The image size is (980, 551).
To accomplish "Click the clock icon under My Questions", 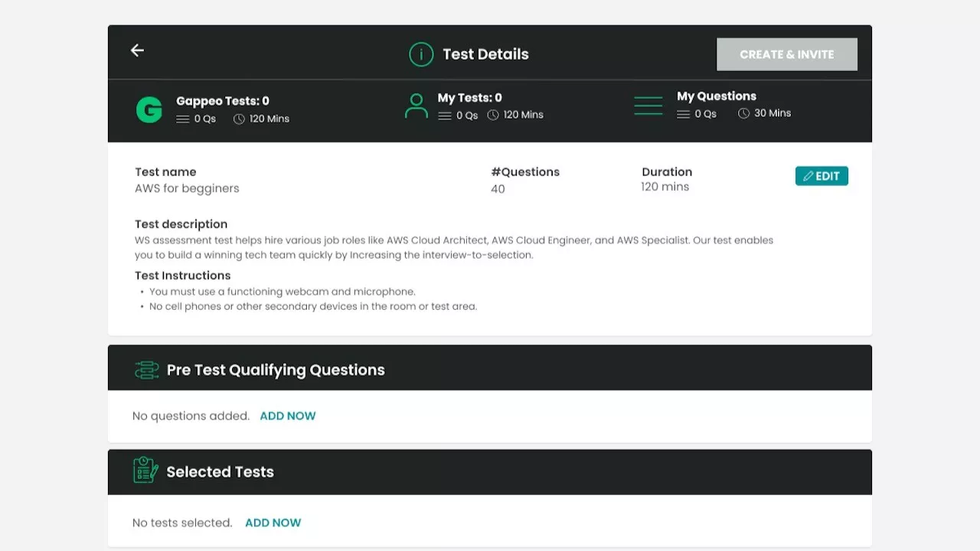I will coord(743,113).
